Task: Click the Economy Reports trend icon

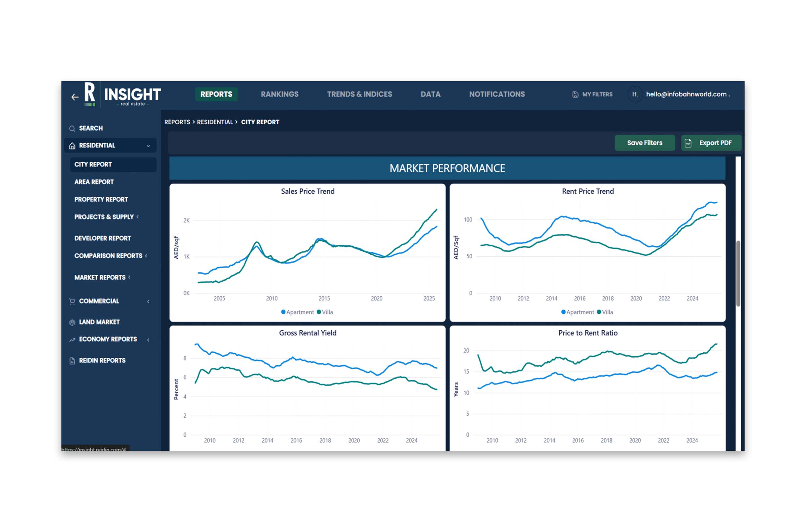Action: [72, 340]
